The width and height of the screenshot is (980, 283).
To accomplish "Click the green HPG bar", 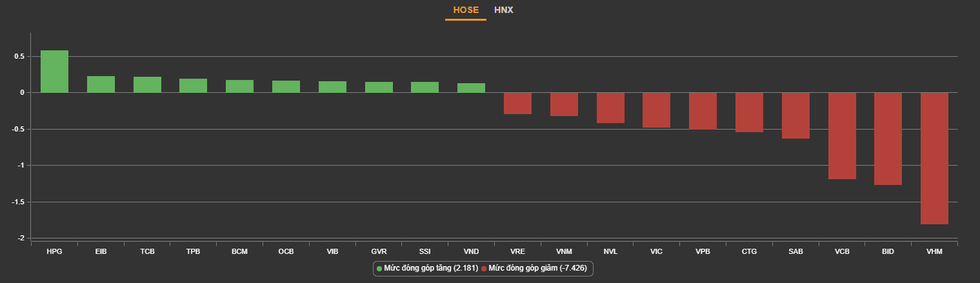I will (x=54, y=72).
